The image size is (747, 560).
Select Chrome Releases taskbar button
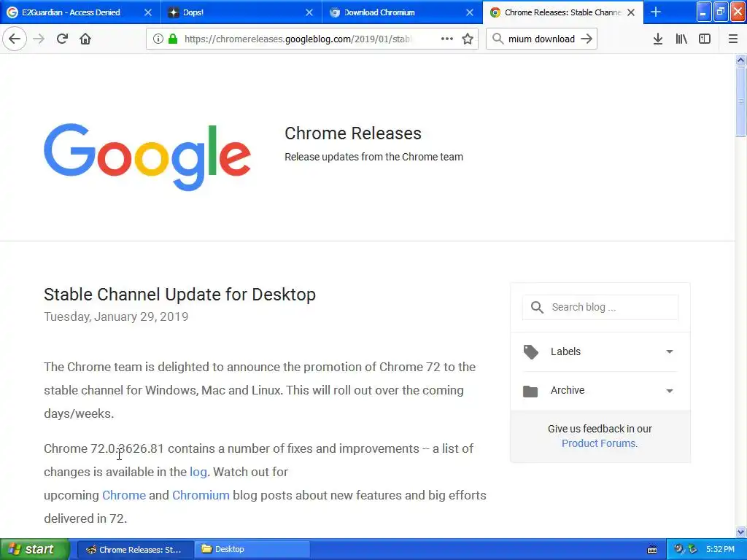[135, 550]
